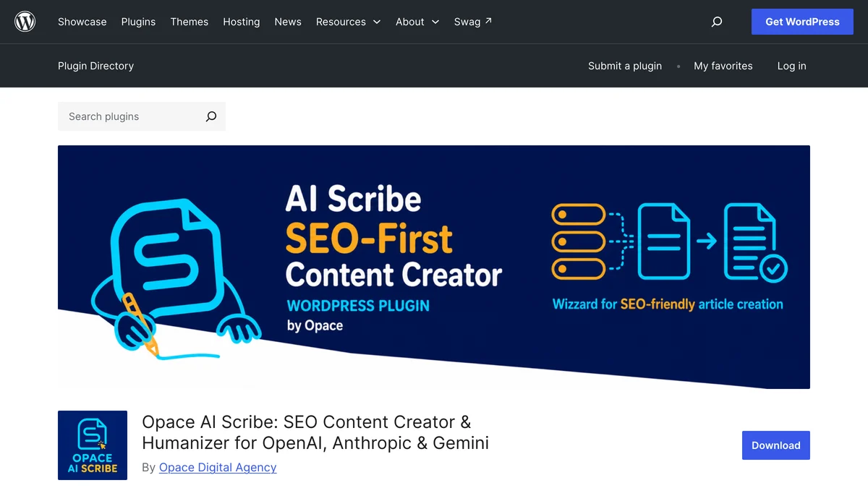Click the WordPress logo icon
Viewport: 868px width, 488px height.
coord(25,22)
